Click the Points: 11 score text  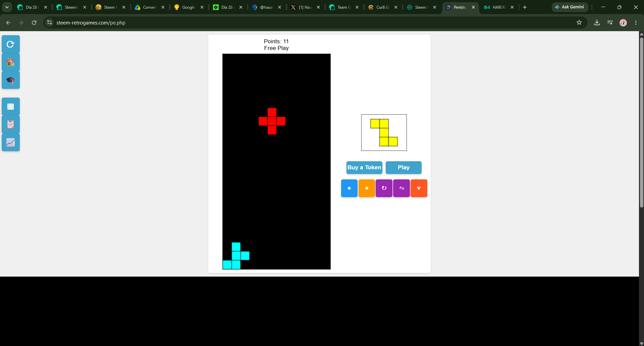tap(276, 41)
